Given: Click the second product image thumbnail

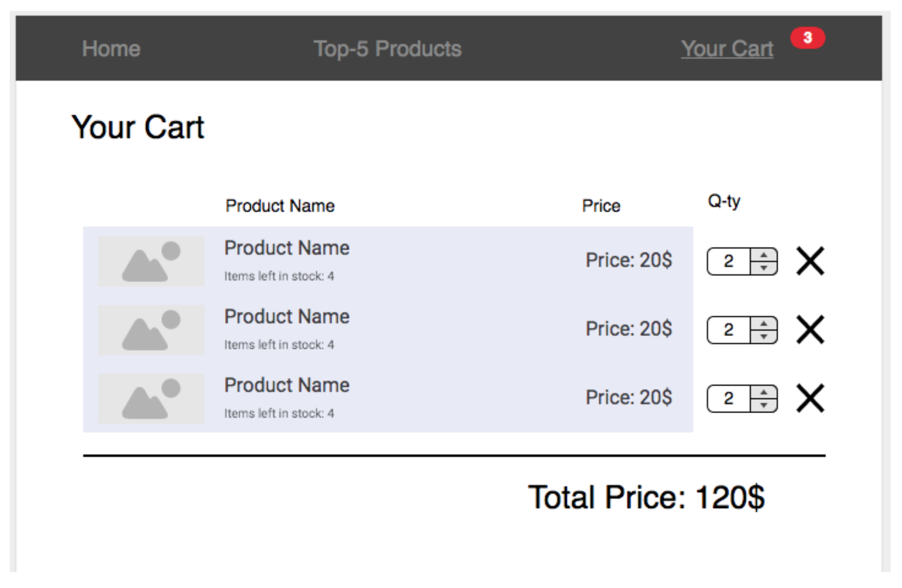Looking at the screenshot, I should pyautogui.click(x=151, y=330).
